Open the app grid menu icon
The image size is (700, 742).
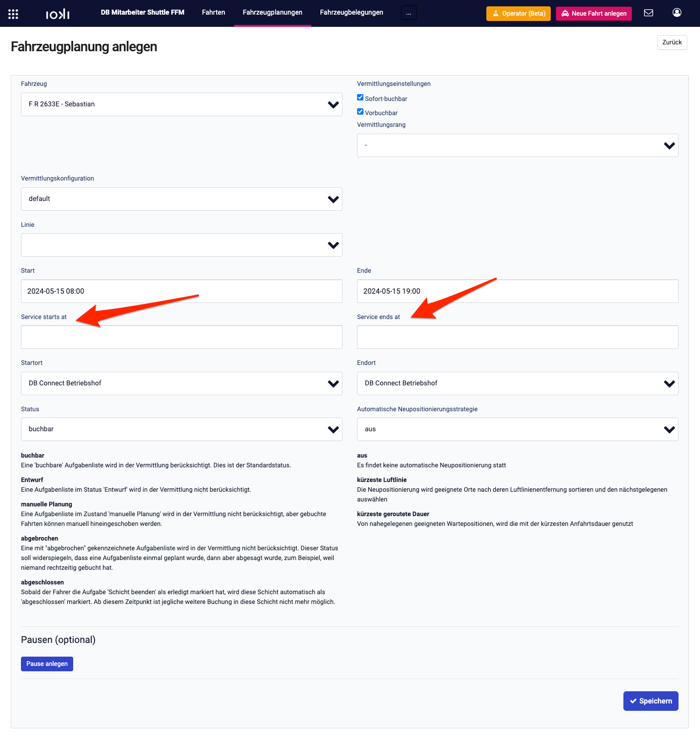pyautogui.click(x=13, y=14)
